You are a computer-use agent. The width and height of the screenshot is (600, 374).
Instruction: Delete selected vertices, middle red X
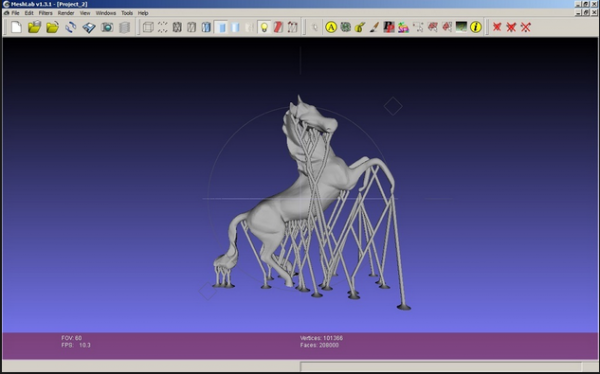(511, 27)
